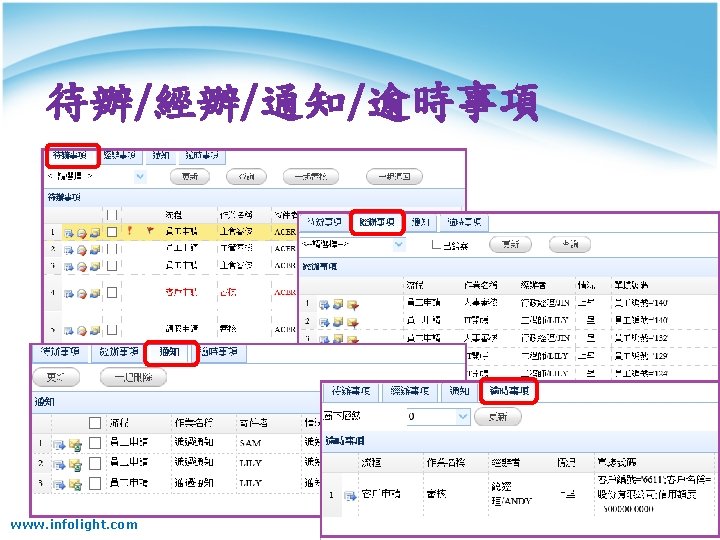Click 更新 refresh button in 通知 panel

(x=56, y=377)
